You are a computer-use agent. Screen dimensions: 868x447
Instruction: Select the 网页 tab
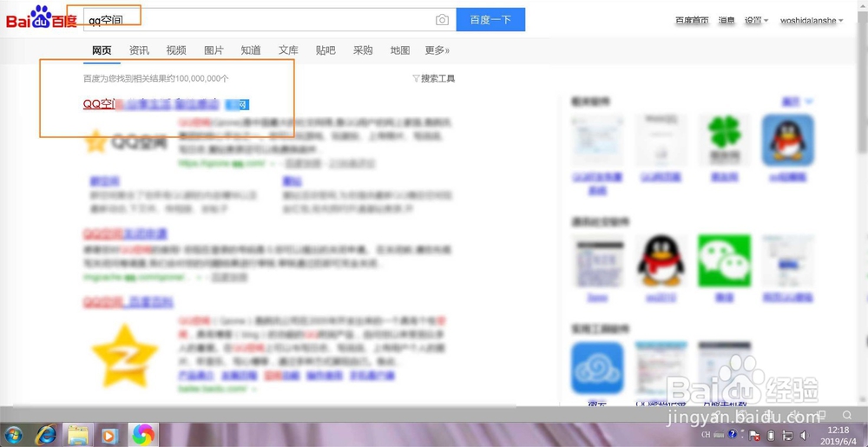102,50
